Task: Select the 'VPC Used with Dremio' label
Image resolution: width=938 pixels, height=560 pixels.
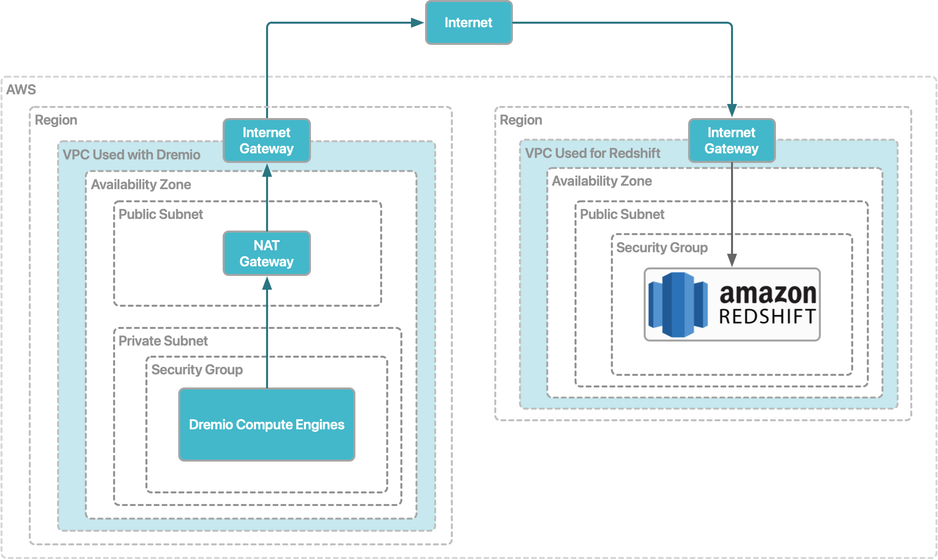Action: coord(131,155)
